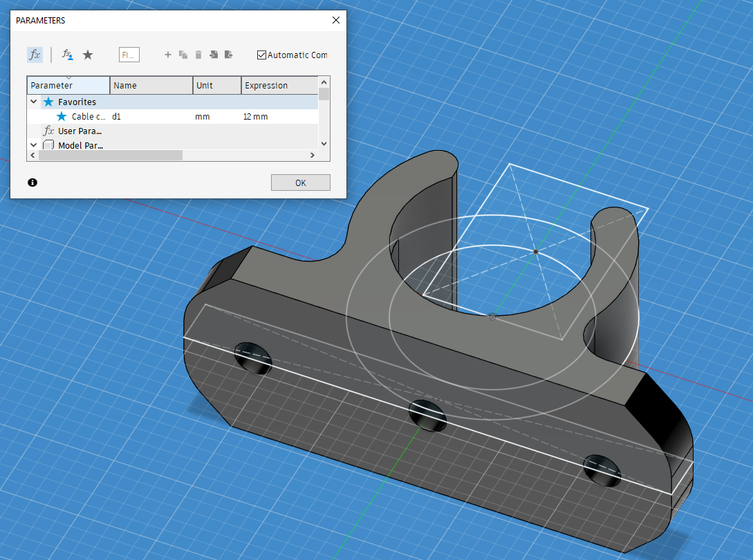Click the user parameters filter icon
Screen dimensions: 753x560
click(x=67, y=54)
